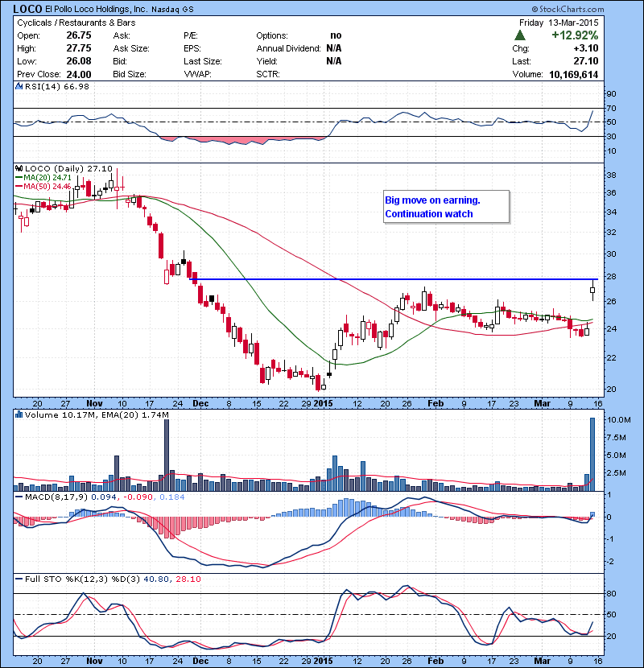Viewport: 644px width, 668px height.
Task: Click the Full STO %K value 40.80
Action: (x=157, y=579)
